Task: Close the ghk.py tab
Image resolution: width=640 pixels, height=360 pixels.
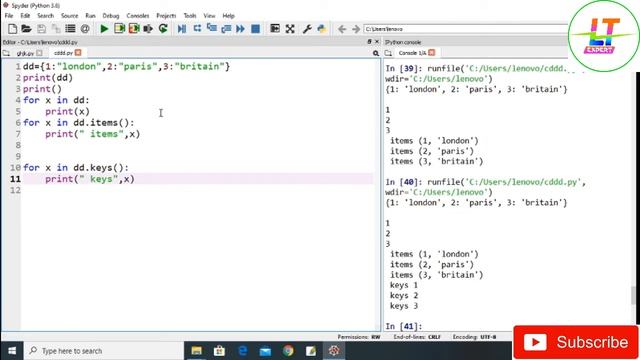Action: [x=39, y=53]
